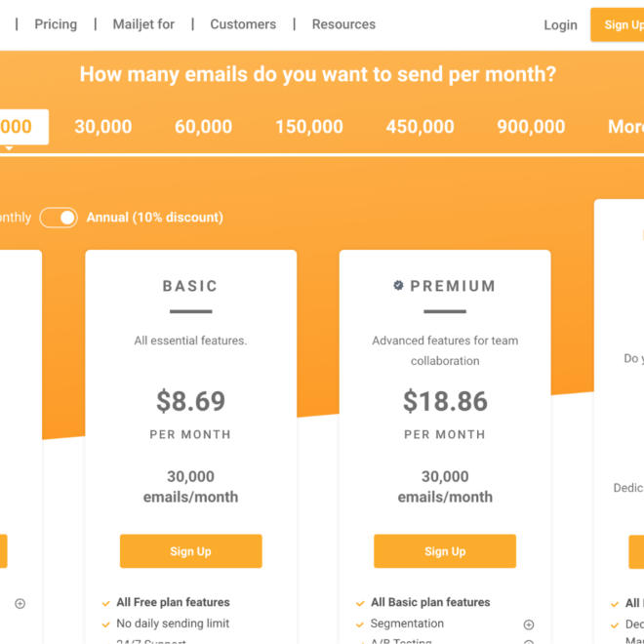
Task: Click 'All Free plan features' item
Action: pyautogui.click(x=173, y=602)
